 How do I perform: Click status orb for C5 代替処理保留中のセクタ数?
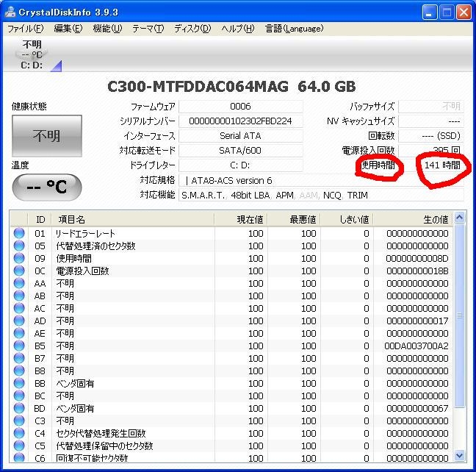[x=19, y=446]
